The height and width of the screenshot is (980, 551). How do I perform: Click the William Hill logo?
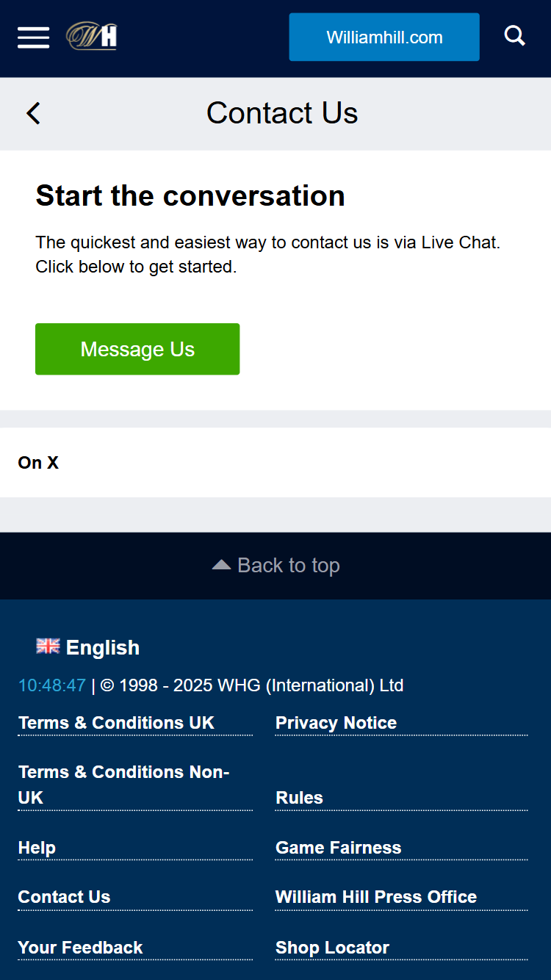pyautogui.click(x=92, y=36)
